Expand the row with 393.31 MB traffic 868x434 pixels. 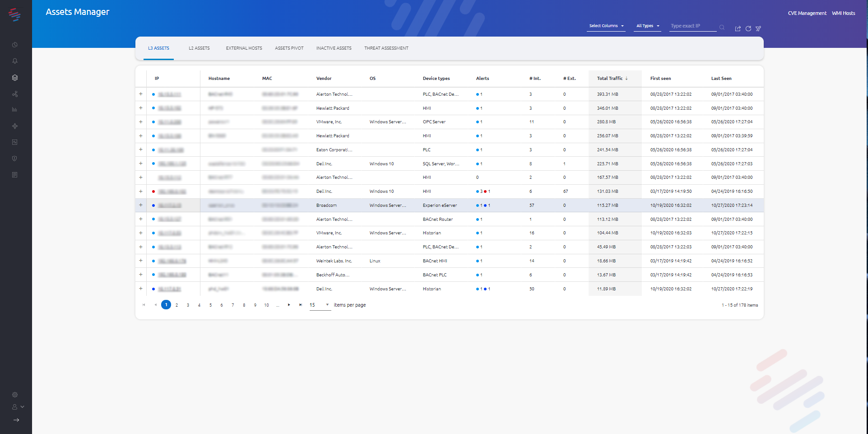pos(141,94)
